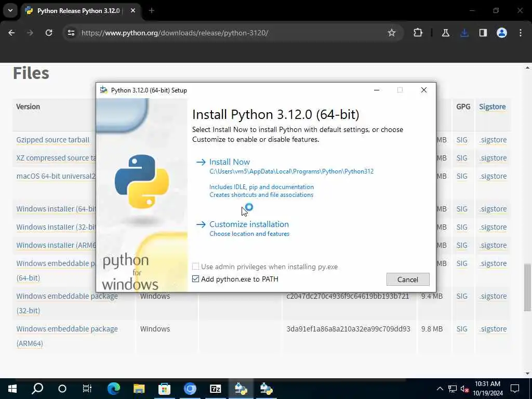The width and height of the screenshot is (532, 399).
Task: Open a new browser tab
Action: (152, 11)
